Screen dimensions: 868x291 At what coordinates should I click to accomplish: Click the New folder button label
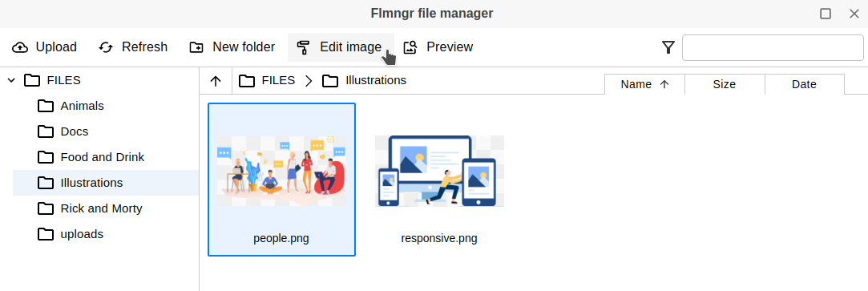coord(244,47)
